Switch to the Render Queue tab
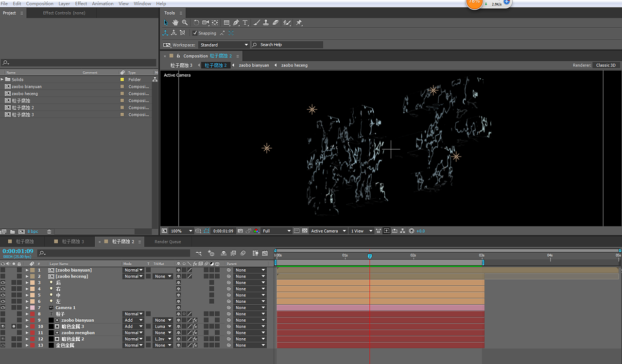This screenshot has width=622, height=364. tap(168, 242)
